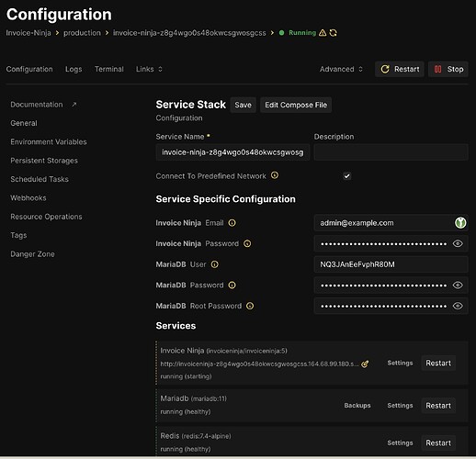Reveal the MariaDB Root Password with eye icon

point(458,306)
